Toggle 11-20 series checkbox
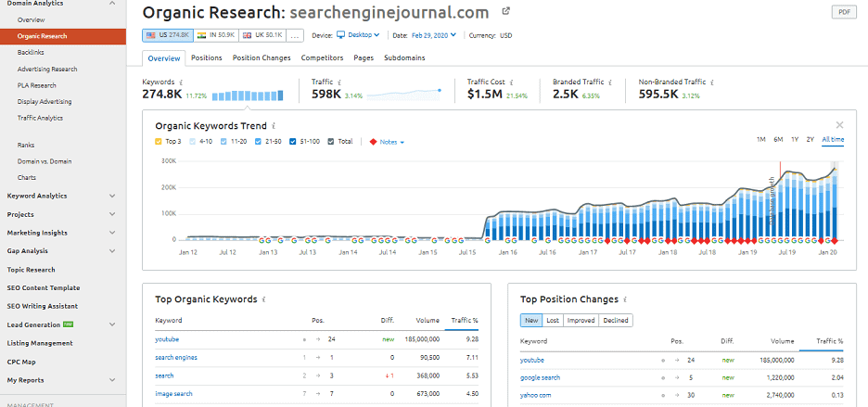This screenshot has width=868, height=407. coord(223,142)
